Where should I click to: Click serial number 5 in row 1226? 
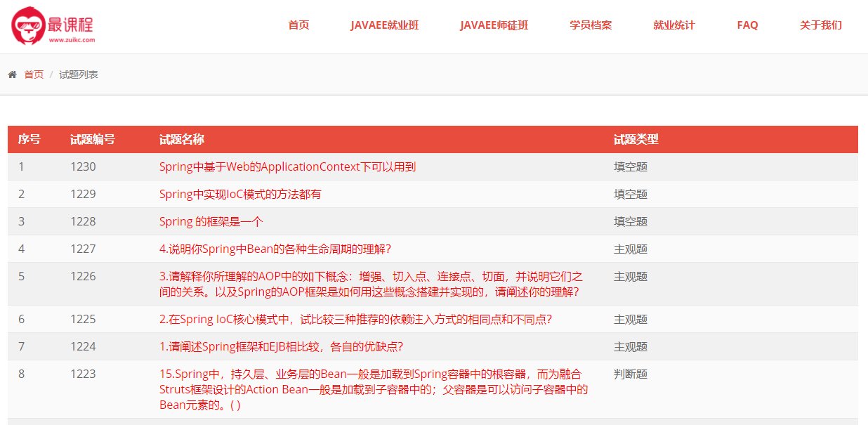[21, 276]
